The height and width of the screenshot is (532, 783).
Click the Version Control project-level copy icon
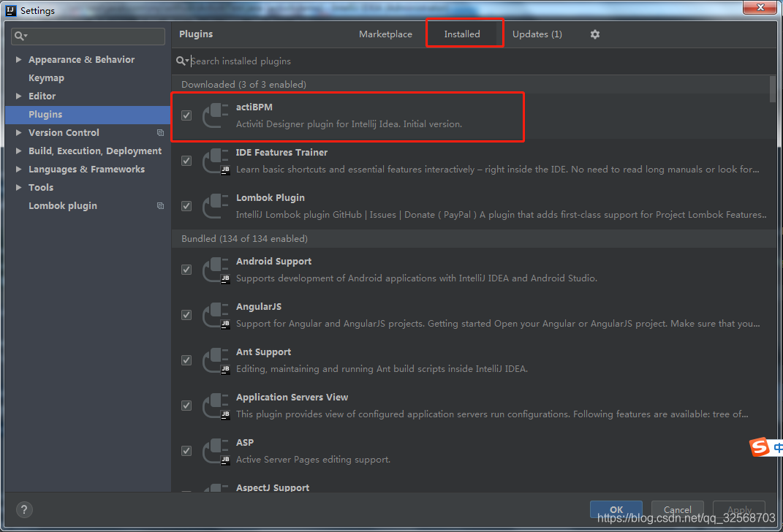(x=160, y=133)
